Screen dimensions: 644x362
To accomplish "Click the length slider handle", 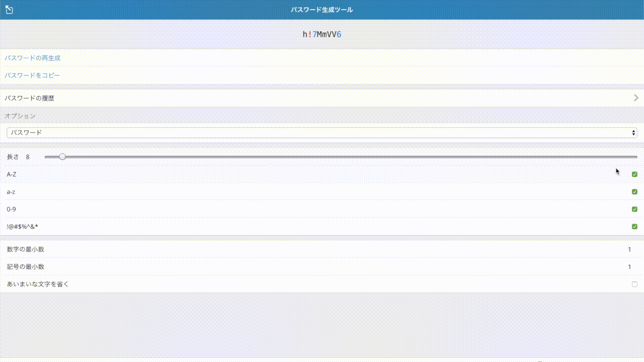I will coord(62,157).
